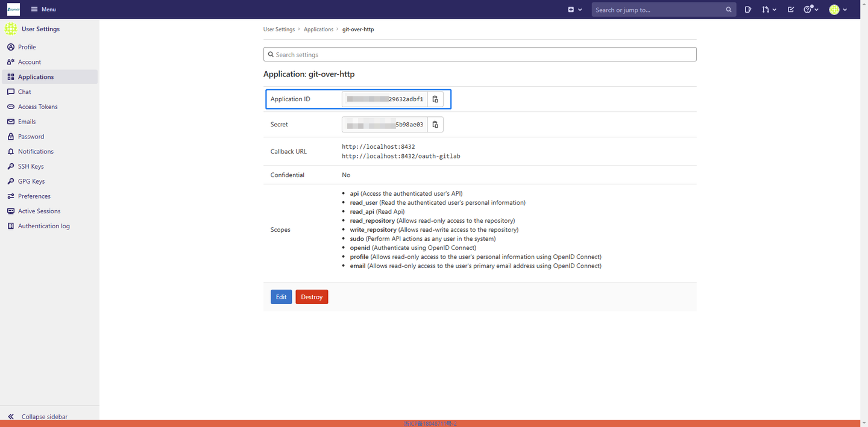868x427 pixels.
Task: Open the to-do list checkmark icon
Action: click(x=791, y=10)
